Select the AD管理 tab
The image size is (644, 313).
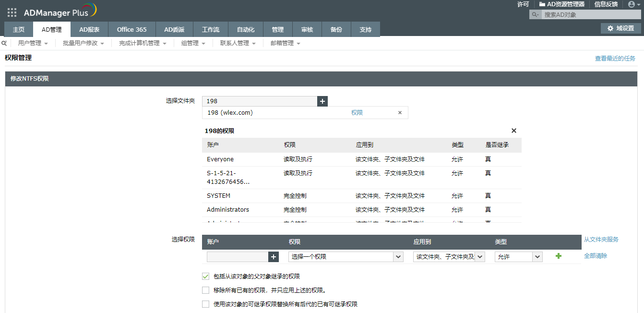pyautogui.click(x=52, y=29)
